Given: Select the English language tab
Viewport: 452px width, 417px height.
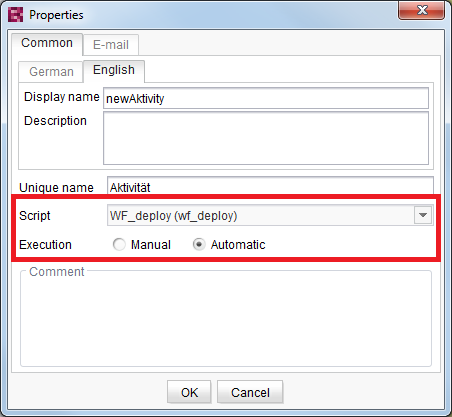Looking at the screenshot, I should (114, 70).
